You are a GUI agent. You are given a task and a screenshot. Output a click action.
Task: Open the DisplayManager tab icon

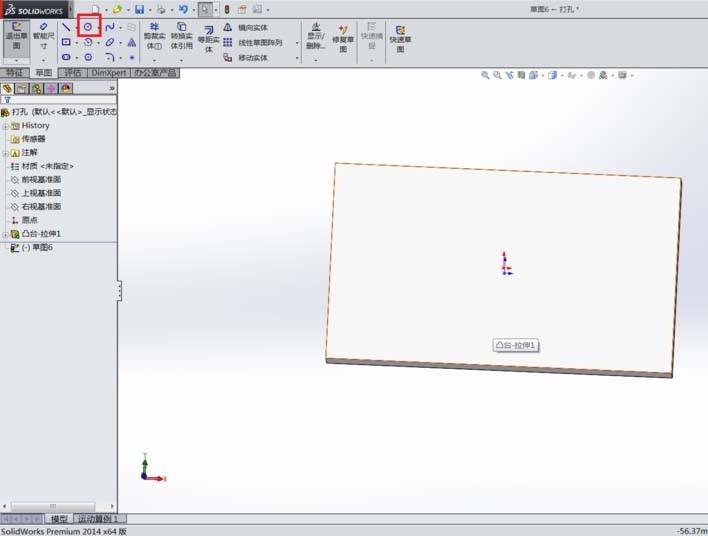click(66, 89)
